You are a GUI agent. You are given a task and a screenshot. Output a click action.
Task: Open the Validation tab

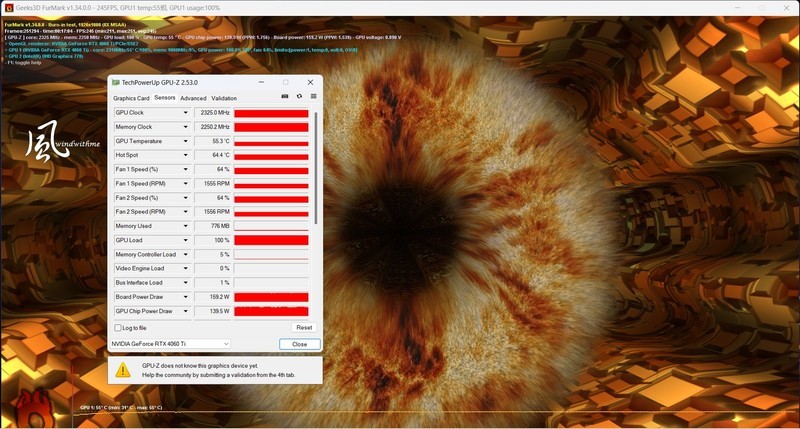click(224, 98)
